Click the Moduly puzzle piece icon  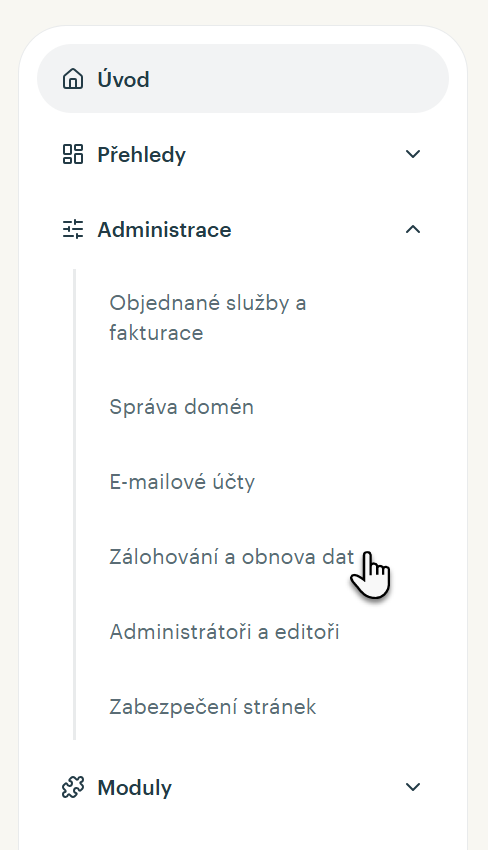[x=73, y=787]
